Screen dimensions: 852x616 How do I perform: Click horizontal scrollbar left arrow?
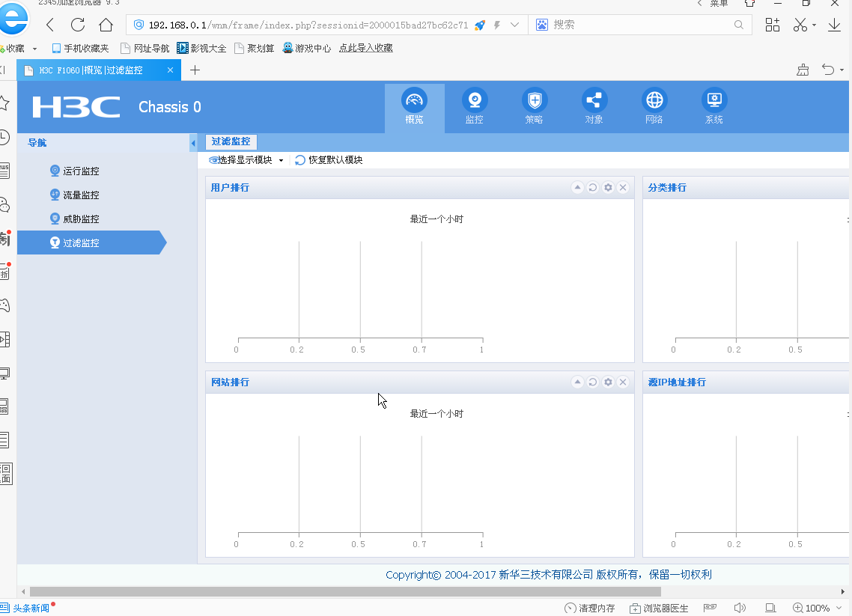pyautogui.click(x=23, y=591)
